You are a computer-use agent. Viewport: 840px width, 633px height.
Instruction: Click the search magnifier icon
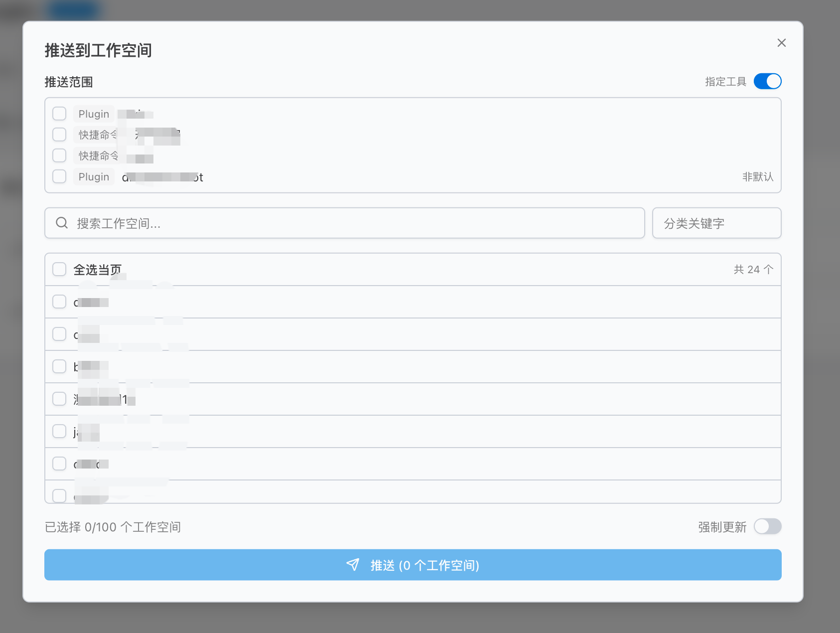62,223
